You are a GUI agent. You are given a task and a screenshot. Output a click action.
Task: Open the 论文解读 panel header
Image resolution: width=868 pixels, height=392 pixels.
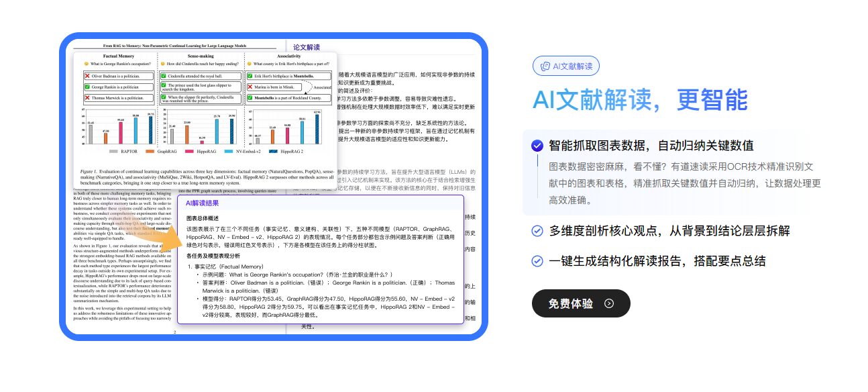(x=307, y=48)
